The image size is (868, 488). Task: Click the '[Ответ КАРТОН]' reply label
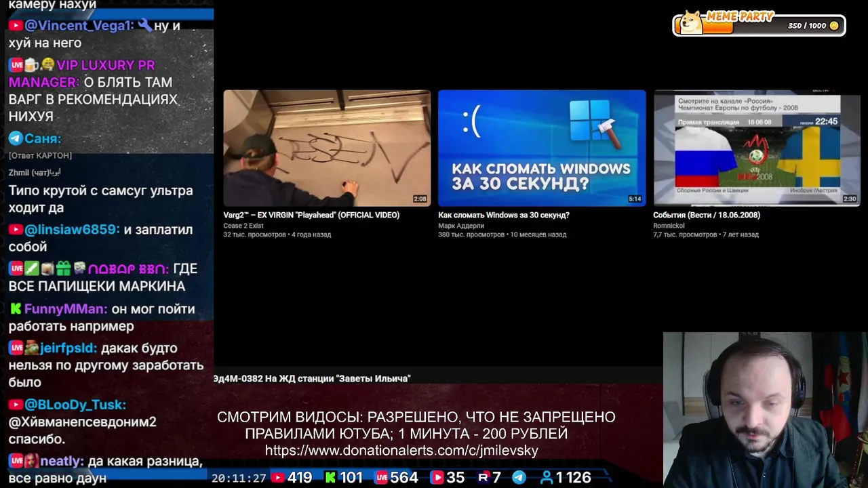(40, 155)
